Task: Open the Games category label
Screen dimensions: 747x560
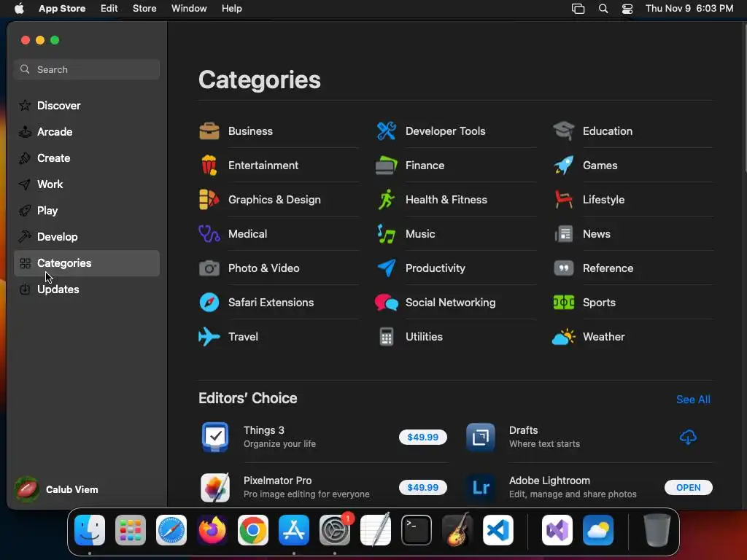Action: coord(600,166)
